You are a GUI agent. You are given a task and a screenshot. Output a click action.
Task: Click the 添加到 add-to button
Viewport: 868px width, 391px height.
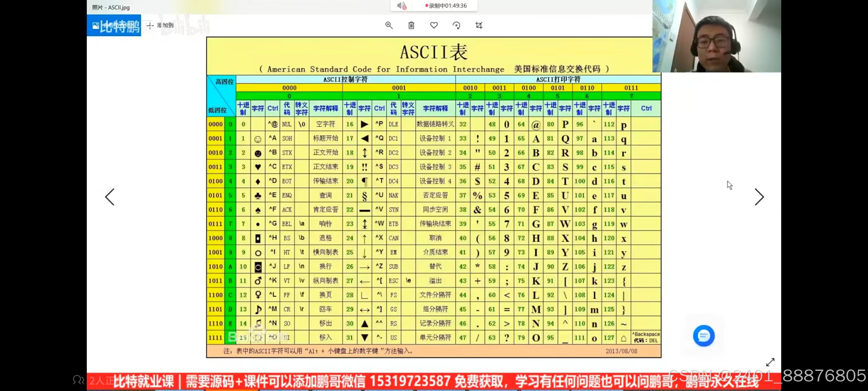pos(160,25)
